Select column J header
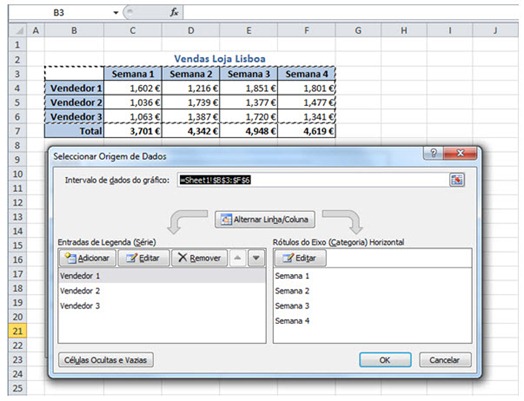524x401 pixels. (495, 30)
